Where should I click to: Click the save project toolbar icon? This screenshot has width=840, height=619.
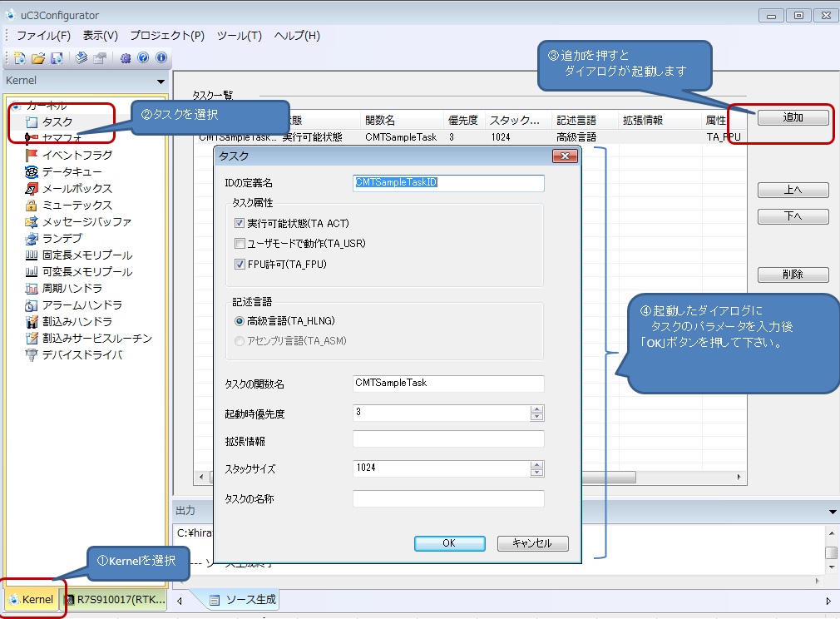[x=57, y=58]
